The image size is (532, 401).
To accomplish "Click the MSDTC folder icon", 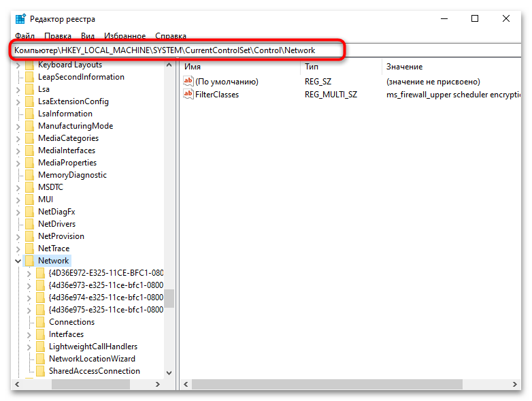I will click(x=30, y=187).
